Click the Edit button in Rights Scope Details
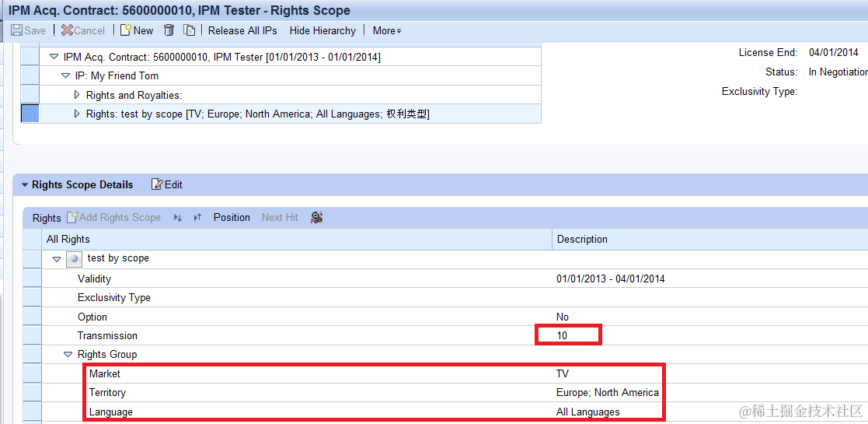The height and width of the screenshot is (424, 868). click(x=167, y=184)
